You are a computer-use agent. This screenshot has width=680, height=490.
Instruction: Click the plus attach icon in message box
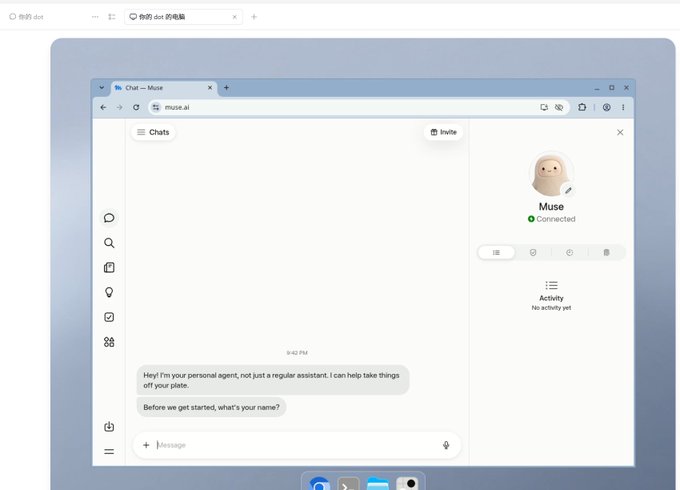(146, 445)
